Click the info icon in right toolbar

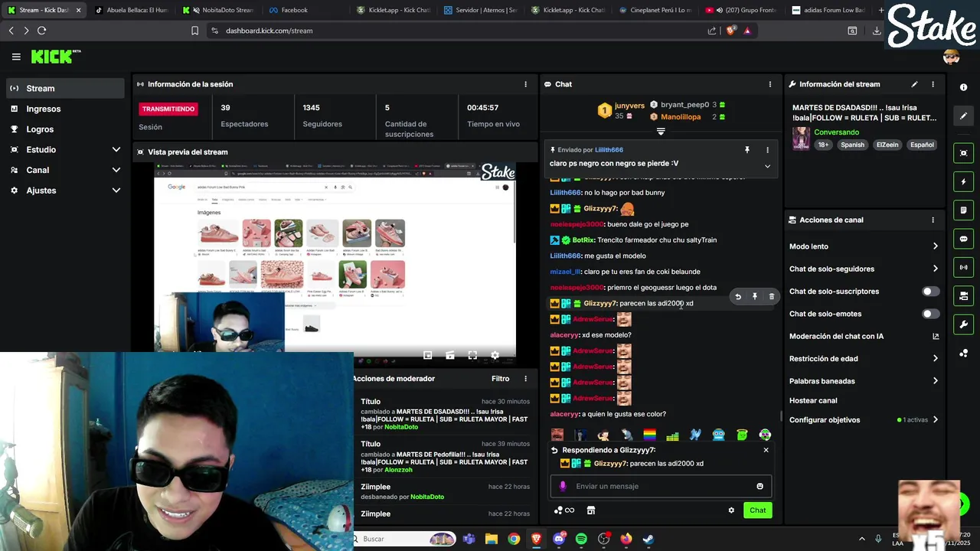[963, 88]
